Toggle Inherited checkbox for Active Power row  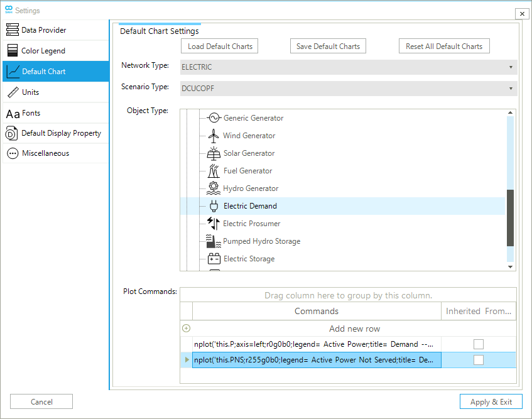(x=479, y=344)
